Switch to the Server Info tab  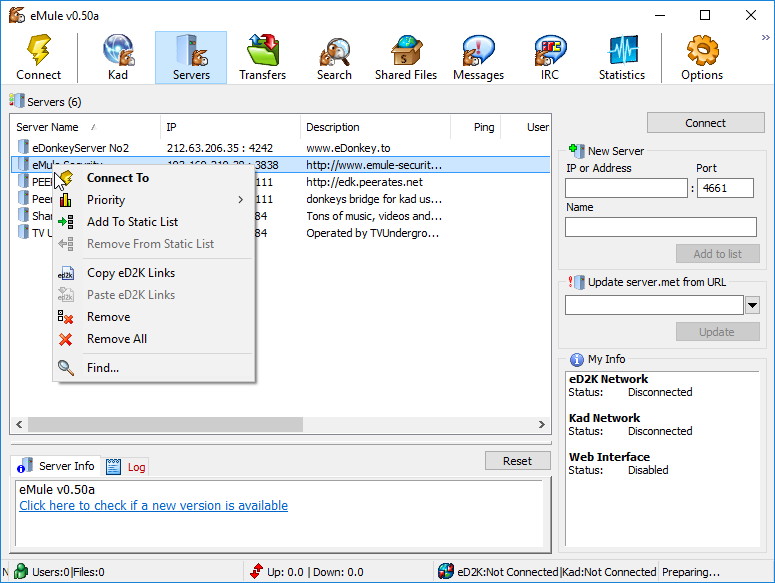[56, 465]
